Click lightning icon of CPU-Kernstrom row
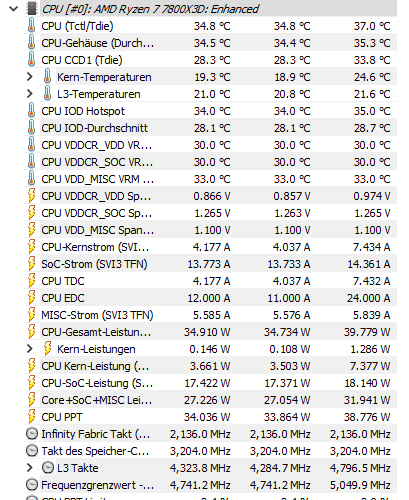Image resolution: width=409 pixels, height=500 pixels. point(31,247)
